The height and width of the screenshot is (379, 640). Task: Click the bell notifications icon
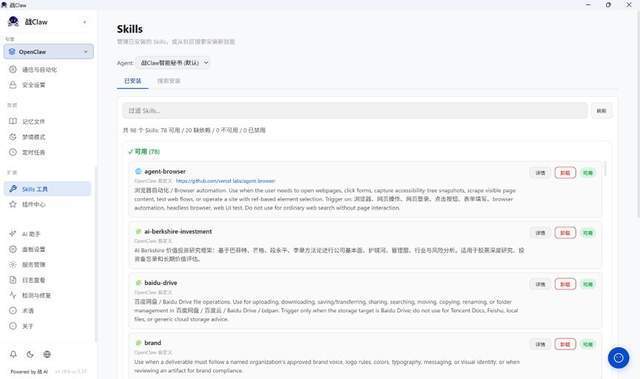[13, 354]
